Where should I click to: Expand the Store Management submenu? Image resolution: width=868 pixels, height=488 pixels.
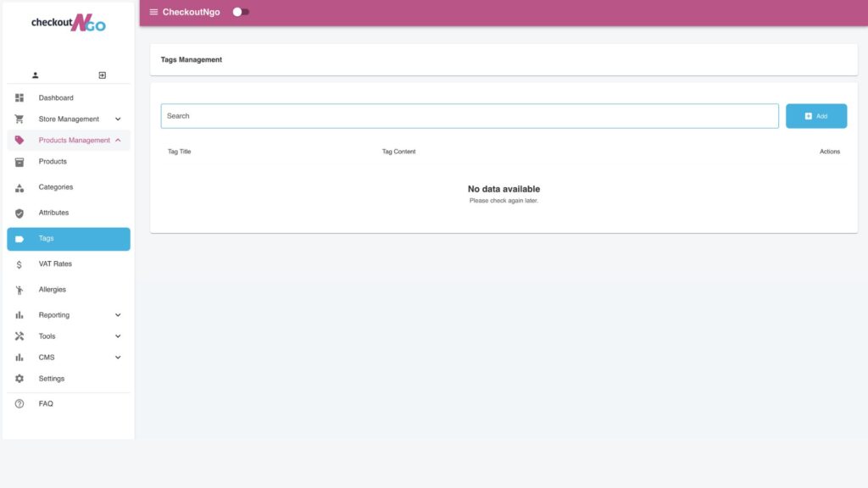[118, 119]
